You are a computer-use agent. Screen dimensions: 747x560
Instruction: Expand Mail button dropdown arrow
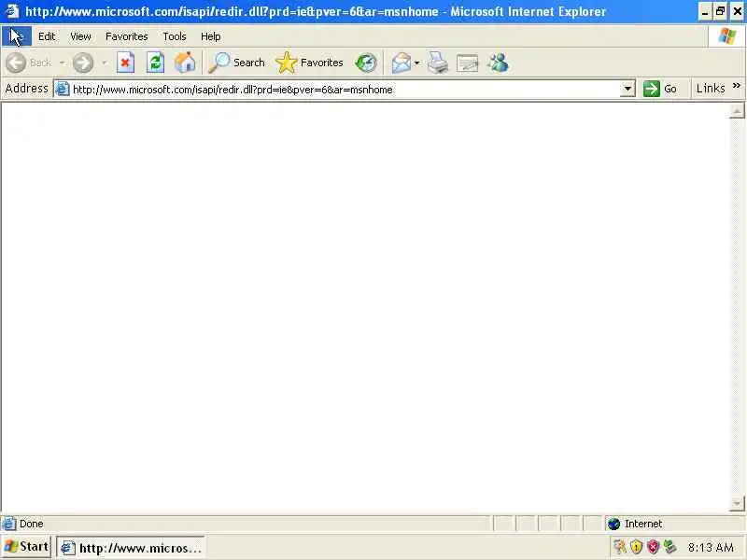[x=416, y=63]
